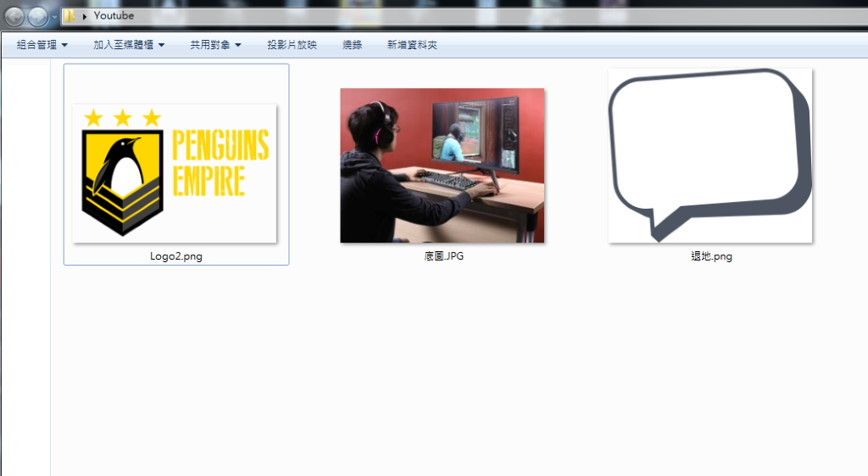This screenshot has height=476, width=868.
Task: Select the Logo2.png penguin thumbnail
Action: point(175,173)
